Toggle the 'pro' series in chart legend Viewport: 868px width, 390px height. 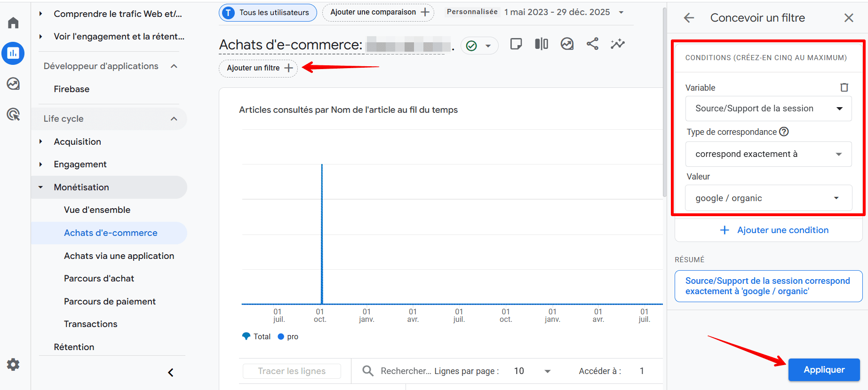tap(288, 336)
